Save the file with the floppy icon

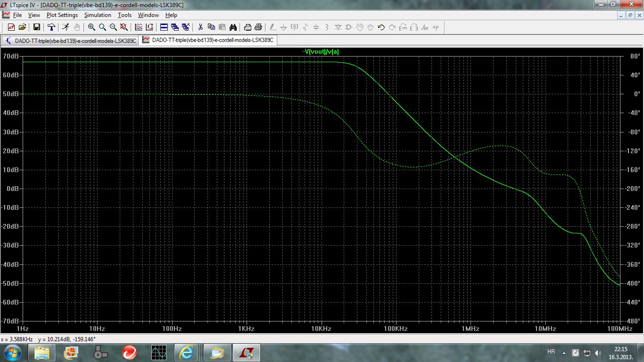coord(36,27)
